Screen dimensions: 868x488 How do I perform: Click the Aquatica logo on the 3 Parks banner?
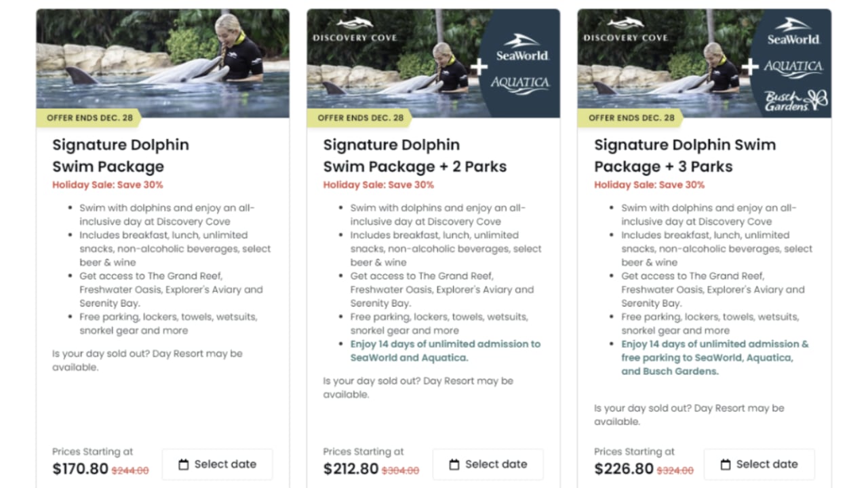793,67
